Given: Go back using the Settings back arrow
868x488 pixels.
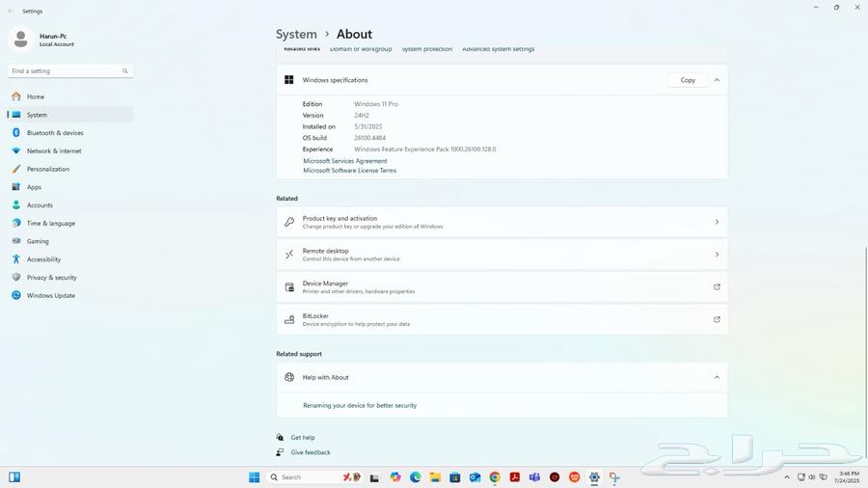Looking at the screenshot, I should [11, 11].
